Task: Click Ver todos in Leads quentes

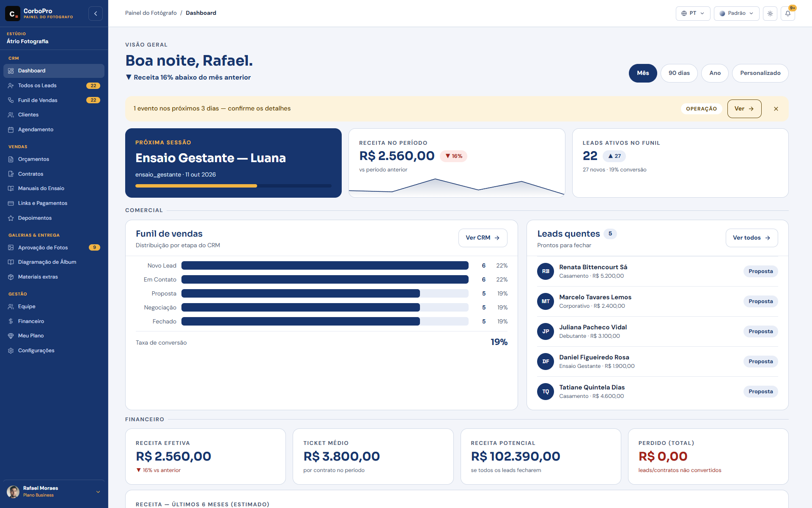Action: [752, 238]
